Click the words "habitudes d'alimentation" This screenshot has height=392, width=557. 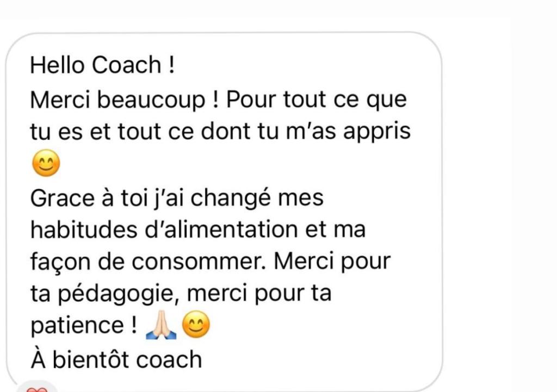[x=164, y=229]
